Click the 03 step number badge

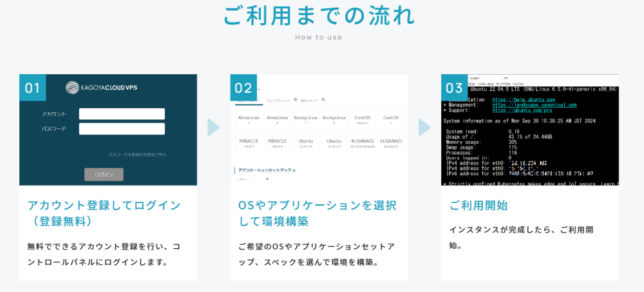pyautogui.click(x=454, y=88)
